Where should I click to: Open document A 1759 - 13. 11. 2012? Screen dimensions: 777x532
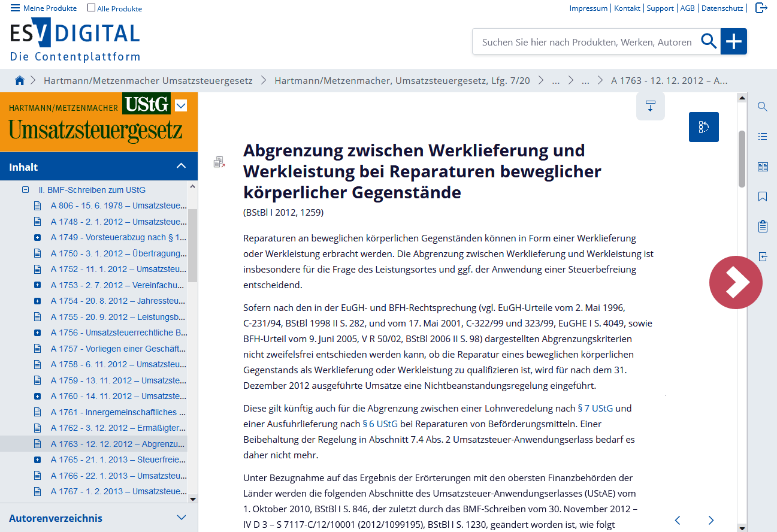point(119,380)
